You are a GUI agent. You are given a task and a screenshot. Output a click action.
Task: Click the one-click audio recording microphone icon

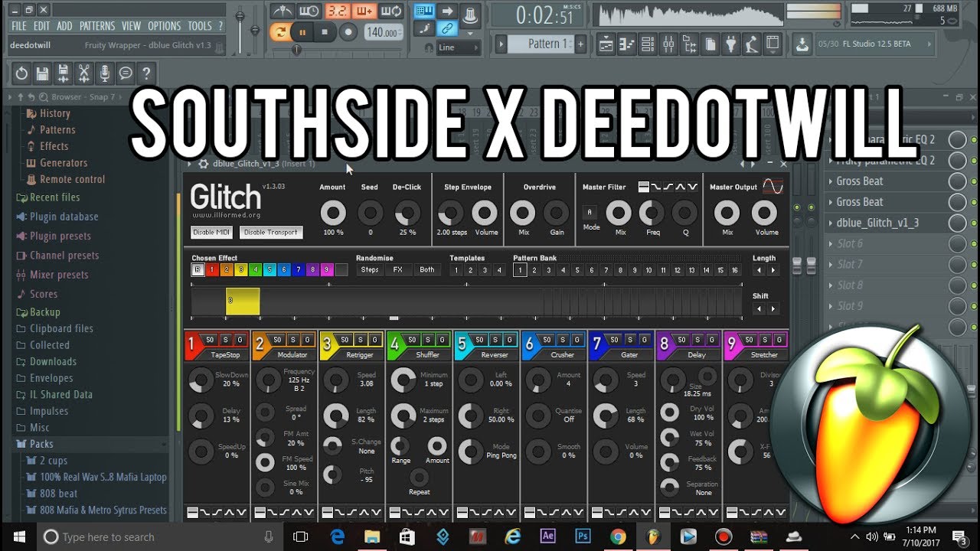pos(104,73)
